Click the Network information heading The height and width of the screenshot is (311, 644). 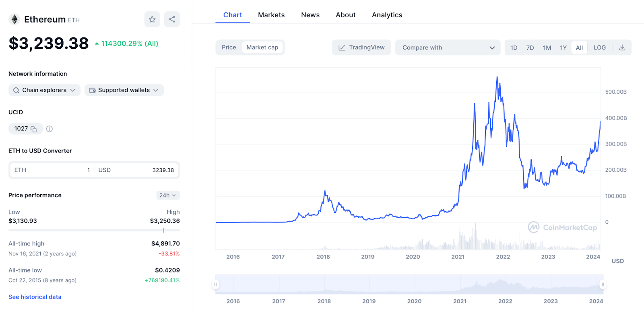coord(38,74)
